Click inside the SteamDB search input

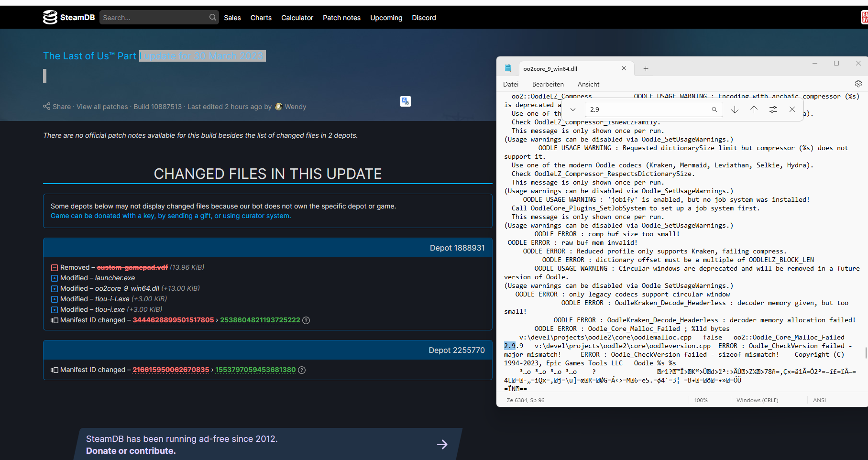coord(153,17)
